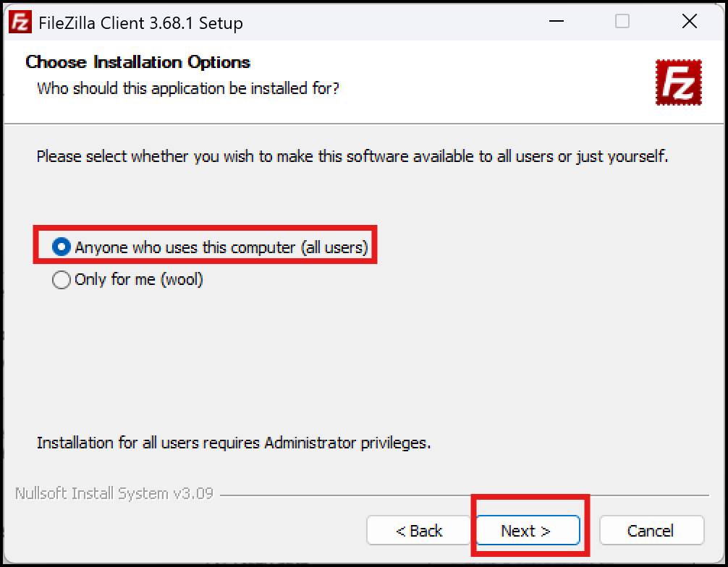Select 'Only for me (wool)' radio option
Image resolution: width=728 pixels, height=567 pixels.
127,280
